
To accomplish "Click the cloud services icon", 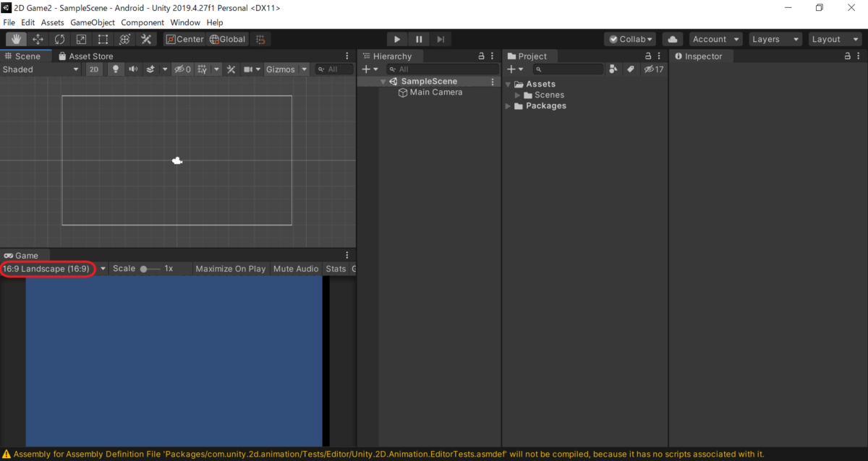I will click(672, 39).
